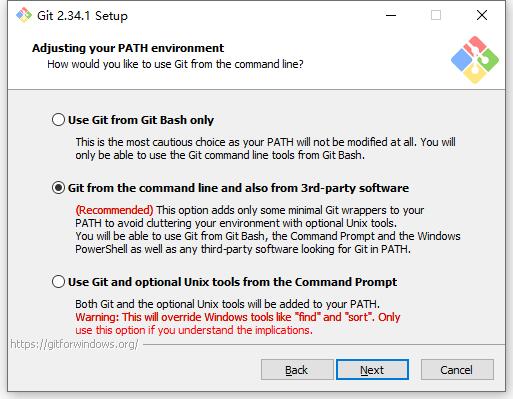
Task: Cancel the Git installation
Action: pyautogui.click(x=457, y=370)
